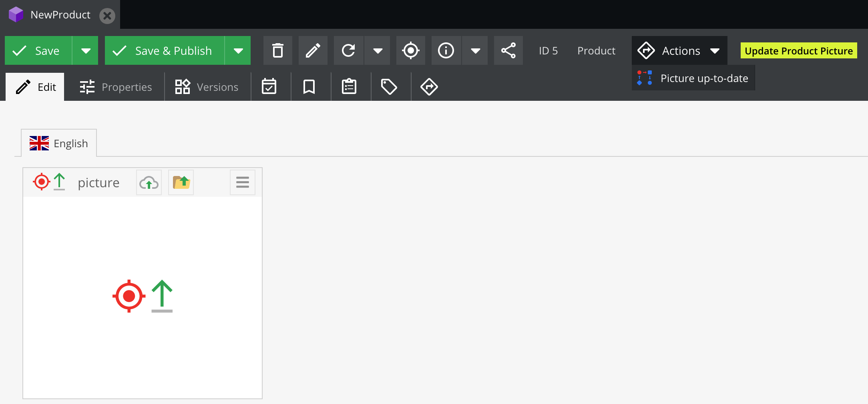868x404 pixels.
Task: Open the schedule calendar tab icon
Action: (269, 87)
